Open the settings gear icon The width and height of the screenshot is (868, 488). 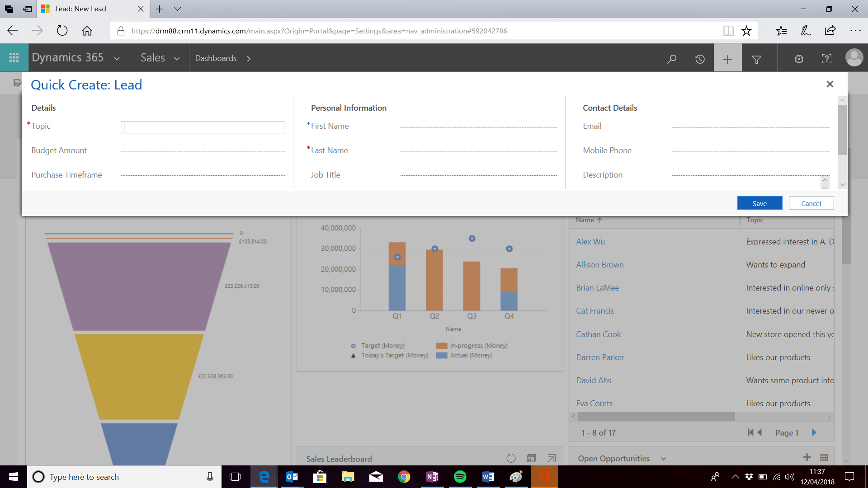click(x=799, y=59)
